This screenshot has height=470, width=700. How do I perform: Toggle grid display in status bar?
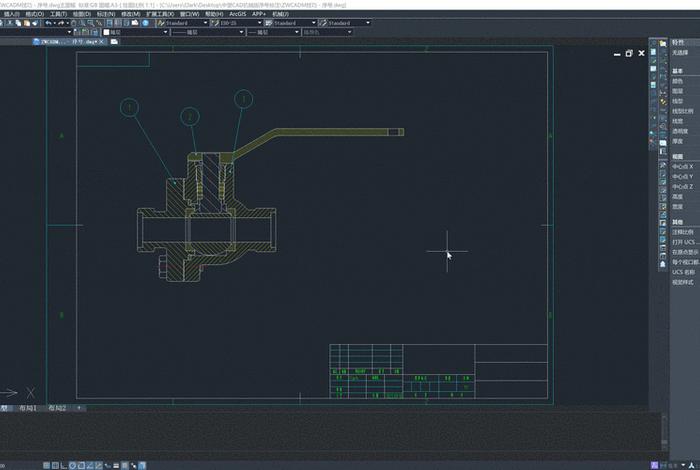[x=55, y=466]
